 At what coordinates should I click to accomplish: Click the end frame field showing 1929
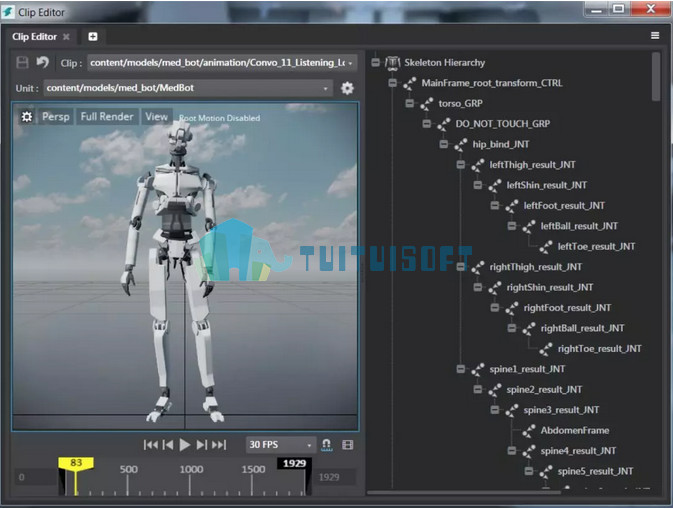[x=335, y=477]
